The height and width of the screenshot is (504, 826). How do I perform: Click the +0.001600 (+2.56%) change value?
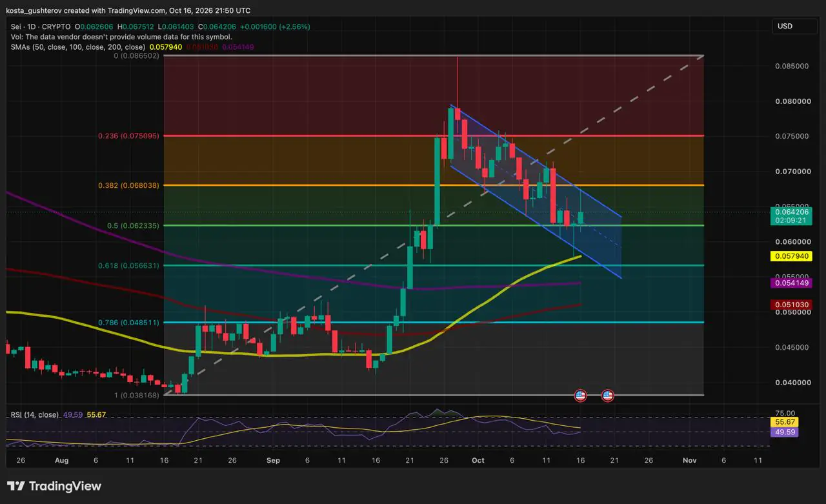(x=275, y=27)
